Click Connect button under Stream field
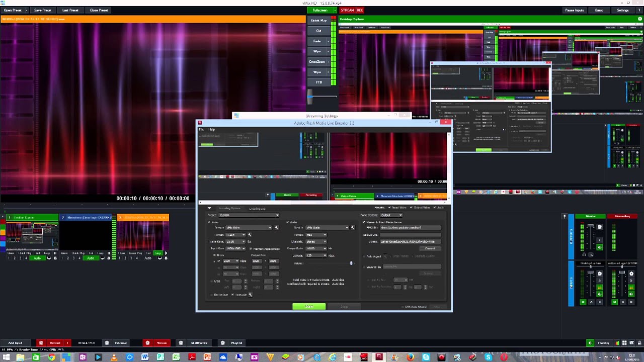Image resolution: width=644 pixels, height=362 pixels. coord(430,248)
